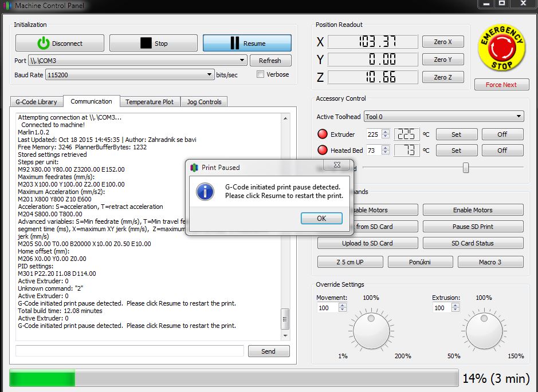538x392 pixels.
Task: Increase extruder temperature with up stepper arrow
Action: tap(386, 132)
